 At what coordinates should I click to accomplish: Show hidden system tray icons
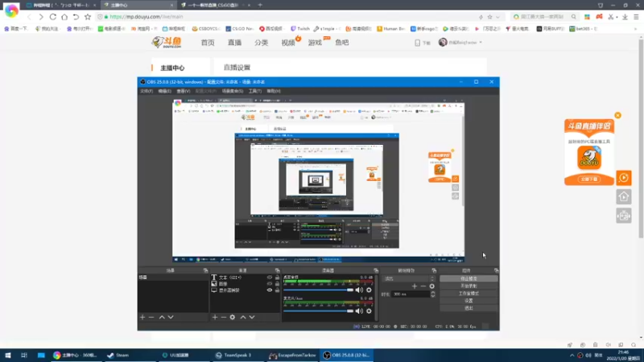572,355
